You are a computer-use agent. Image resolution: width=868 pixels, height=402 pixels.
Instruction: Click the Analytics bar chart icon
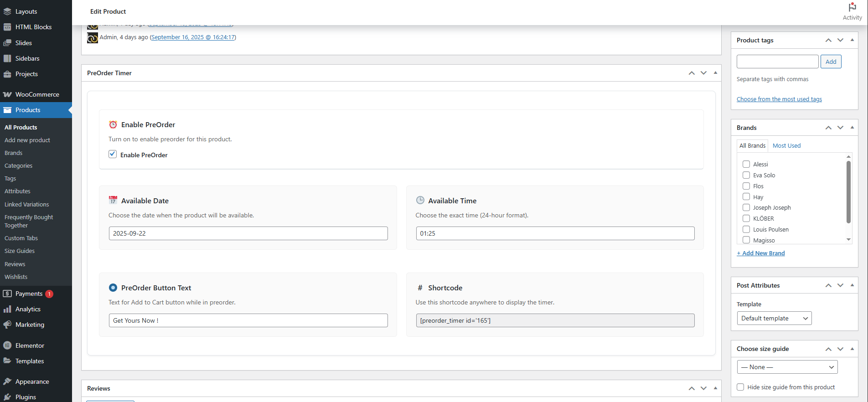coord(7,309)
